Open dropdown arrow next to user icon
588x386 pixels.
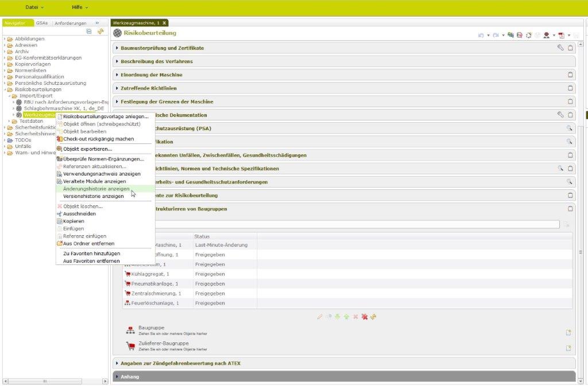[554, 36]
